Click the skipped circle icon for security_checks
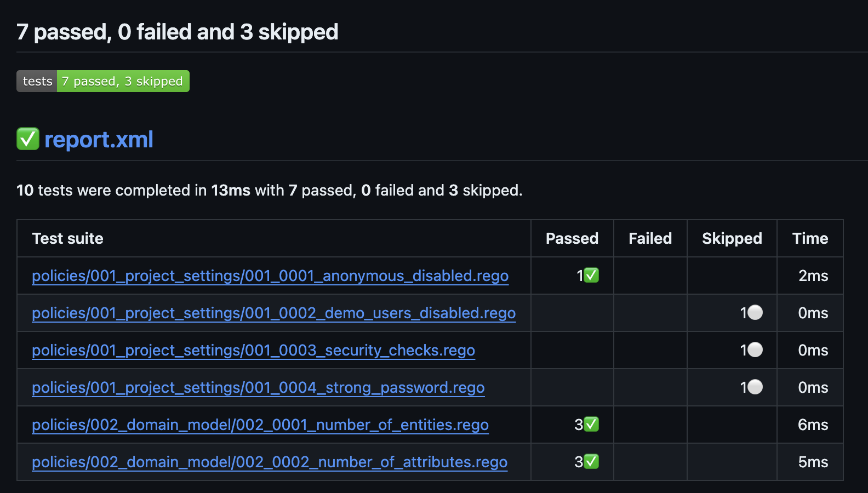The width and height of the screenshot is (868, 493). pos(755,350)
